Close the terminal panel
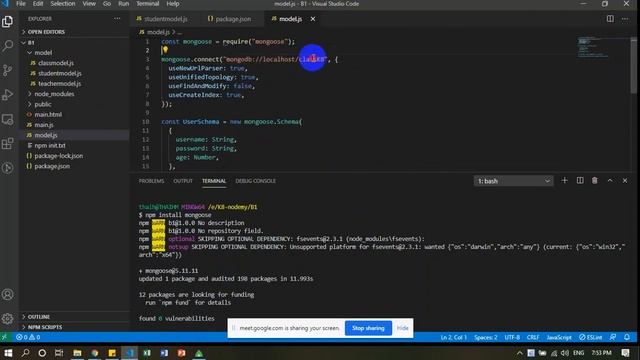Screen dimensions: 640x360 click(x=625, y=180)
